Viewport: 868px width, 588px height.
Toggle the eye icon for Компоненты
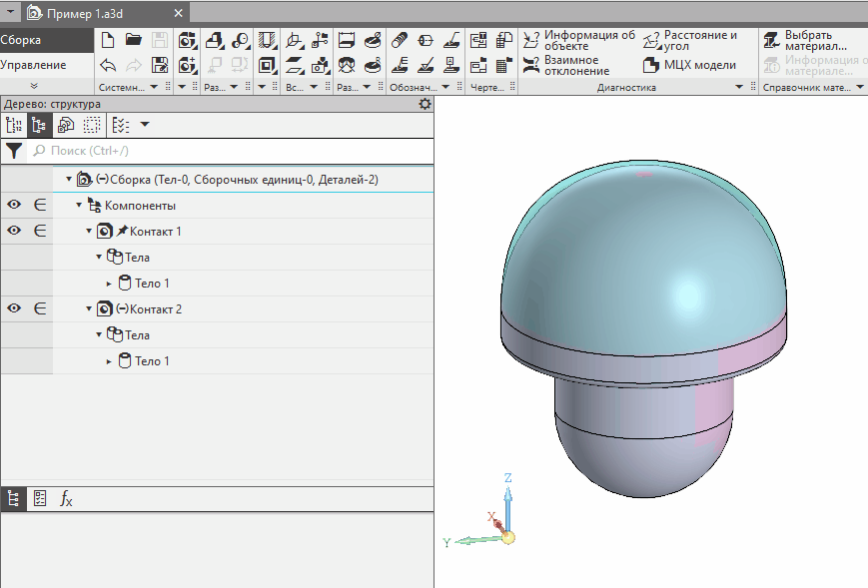point(14,205)
